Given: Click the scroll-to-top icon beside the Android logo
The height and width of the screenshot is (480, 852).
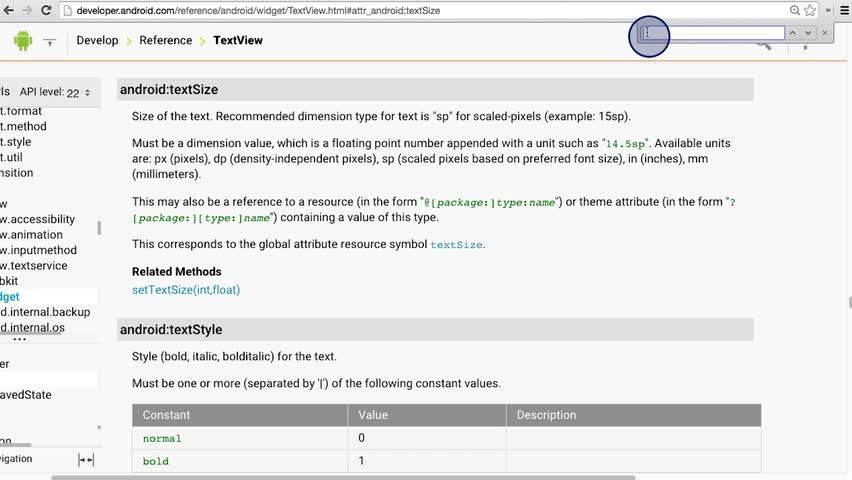Looking at the screenshot, I should pos(49,41).
